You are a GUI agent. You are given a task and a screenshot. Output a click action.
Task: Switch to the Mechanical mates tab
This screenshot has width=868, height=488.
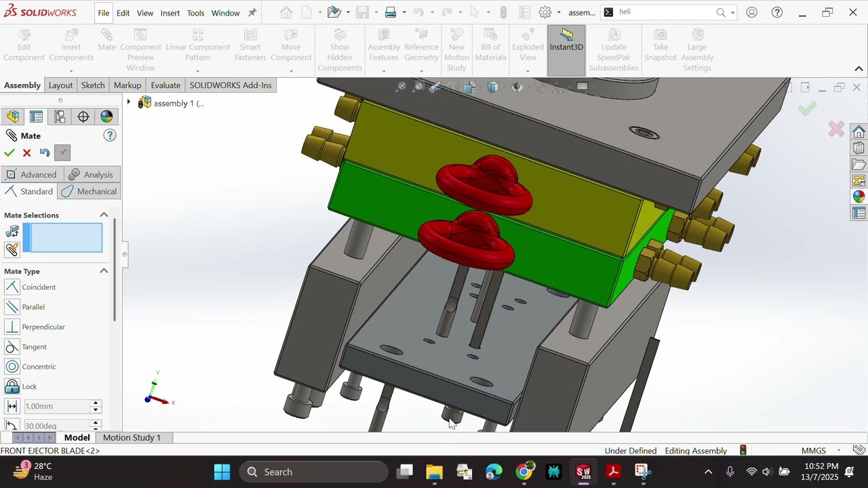89,192
